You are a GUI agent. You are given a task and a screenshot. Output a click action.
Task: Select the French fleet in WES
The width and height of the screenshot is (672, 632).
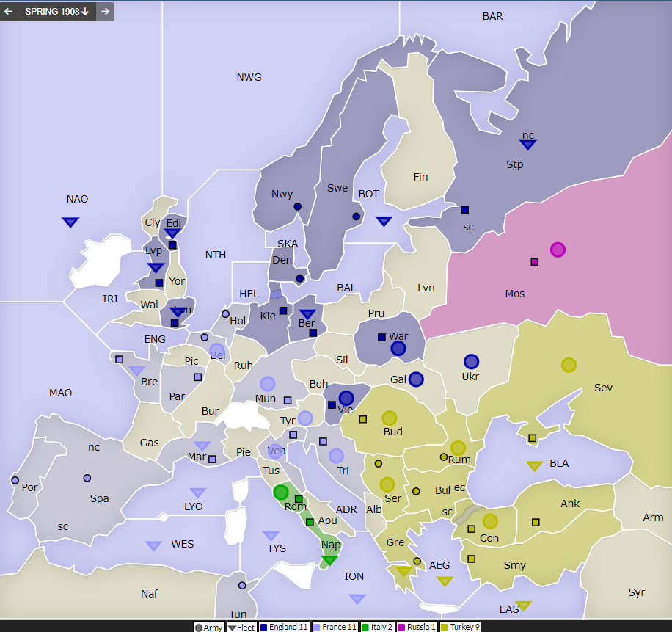pos(153,546)
